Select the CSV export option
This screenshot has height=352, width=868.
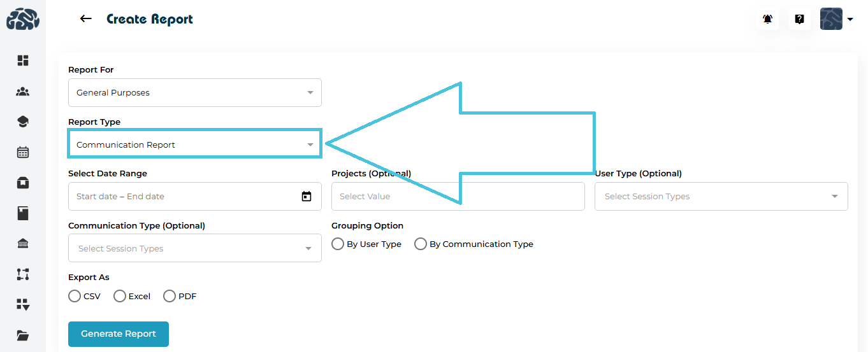tap(75, 296)
